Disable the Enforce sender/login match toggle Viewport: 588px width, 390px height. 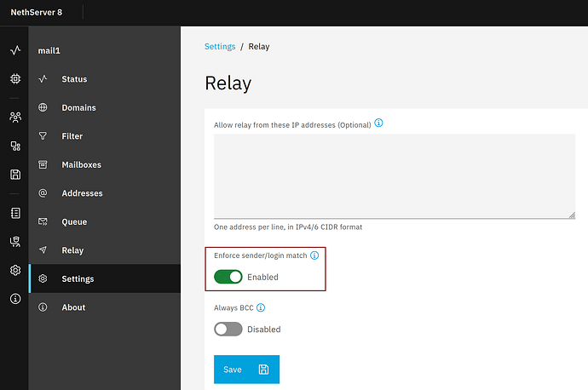click(x=228, y=277)
